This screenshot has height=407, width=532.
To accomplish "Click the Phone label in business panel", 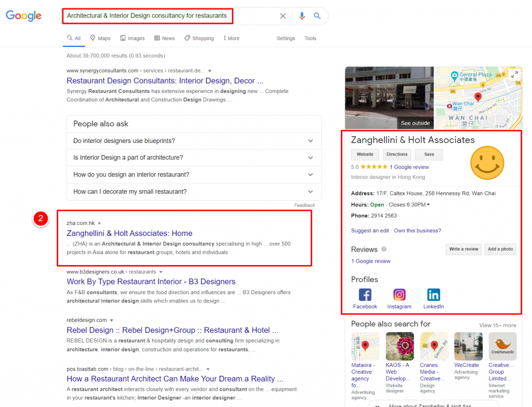I will [x=360, y=216].
